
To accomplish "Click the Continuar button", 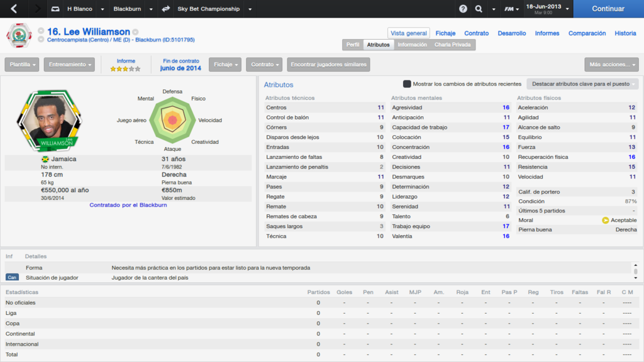I will 608,9.
